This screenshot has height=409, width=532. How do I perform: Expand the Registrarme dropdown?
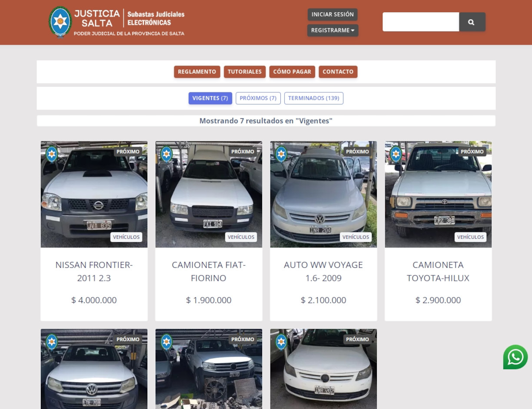coord(332,30)
